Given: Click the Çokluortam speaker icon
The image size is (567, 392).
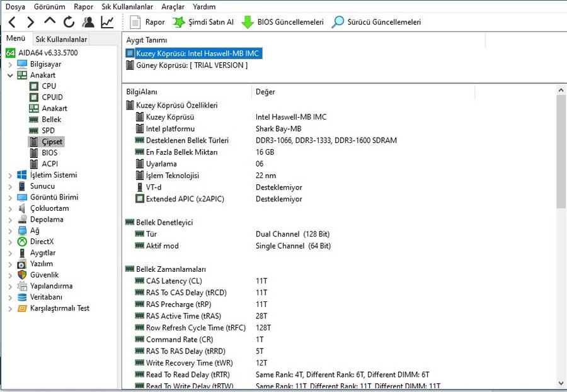Looking at the screenshot, I should (x=22, y=208).
